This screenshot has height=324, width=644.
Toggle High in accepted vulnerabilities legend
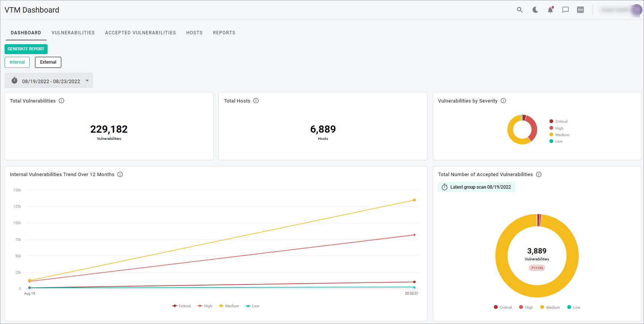coord(526,307)
